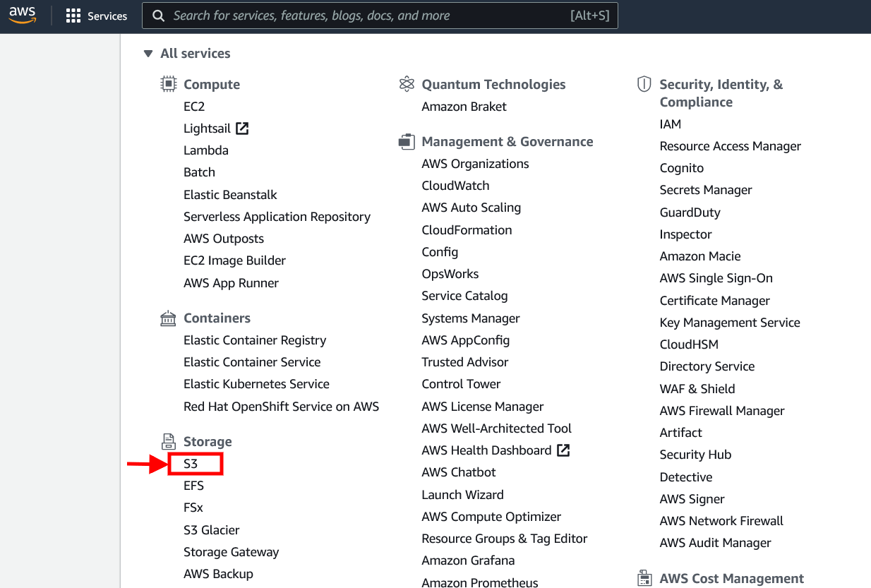Click the search magnifier in the top bar
This screenshot has width=871, height=588.
(x=159, y=15)
